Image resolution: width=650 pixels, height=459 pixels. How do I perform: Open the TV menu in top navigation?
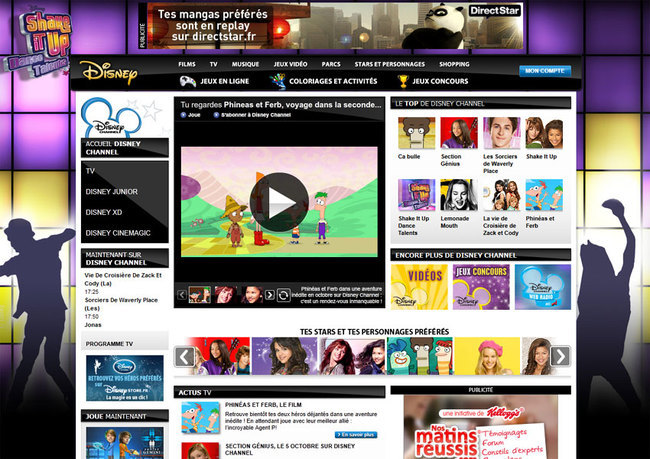(213, 64)
